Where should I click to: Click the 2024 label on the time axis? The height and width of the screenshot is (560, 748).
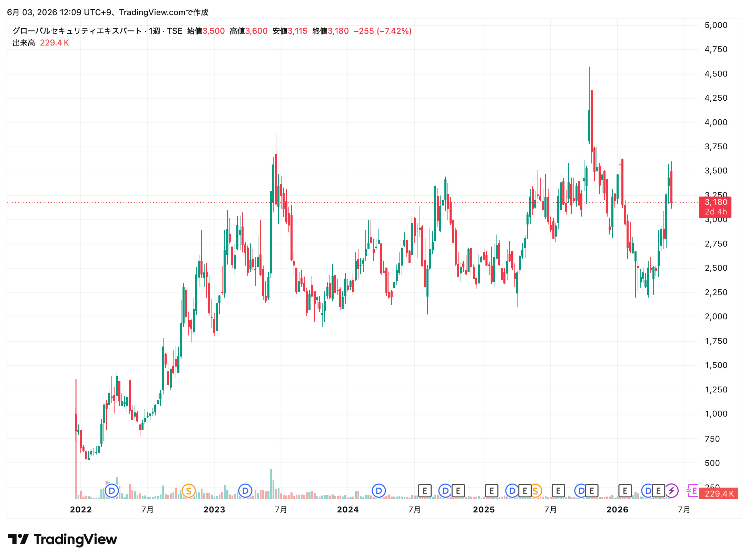pyautogui.click(x=348, y=509)
